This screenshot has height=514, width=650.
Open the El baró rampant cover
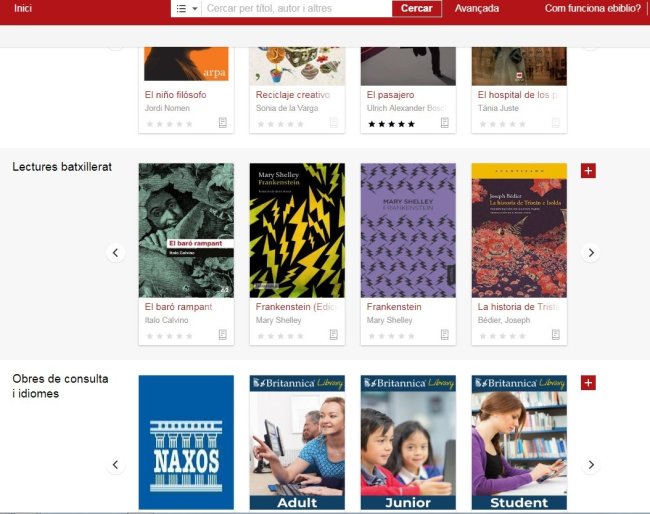[x=186, y=230]
